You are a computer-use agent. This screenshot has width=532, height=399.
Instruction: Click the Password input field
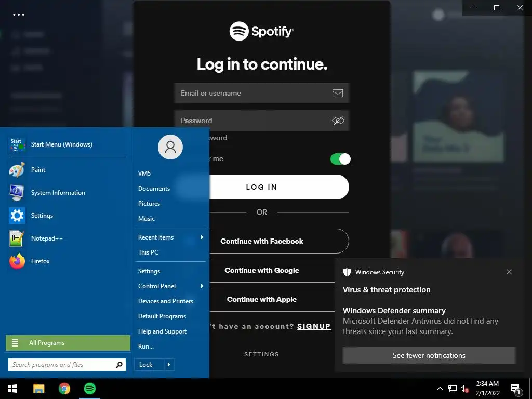pyautogui.click(x=262, y=121)
